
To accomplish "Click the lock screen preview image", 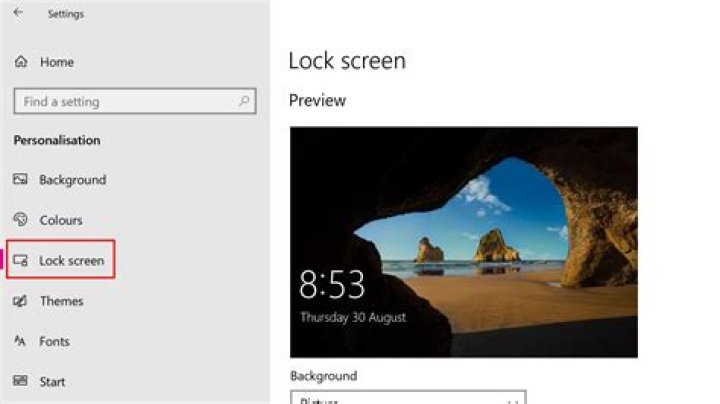I will 464,242.
